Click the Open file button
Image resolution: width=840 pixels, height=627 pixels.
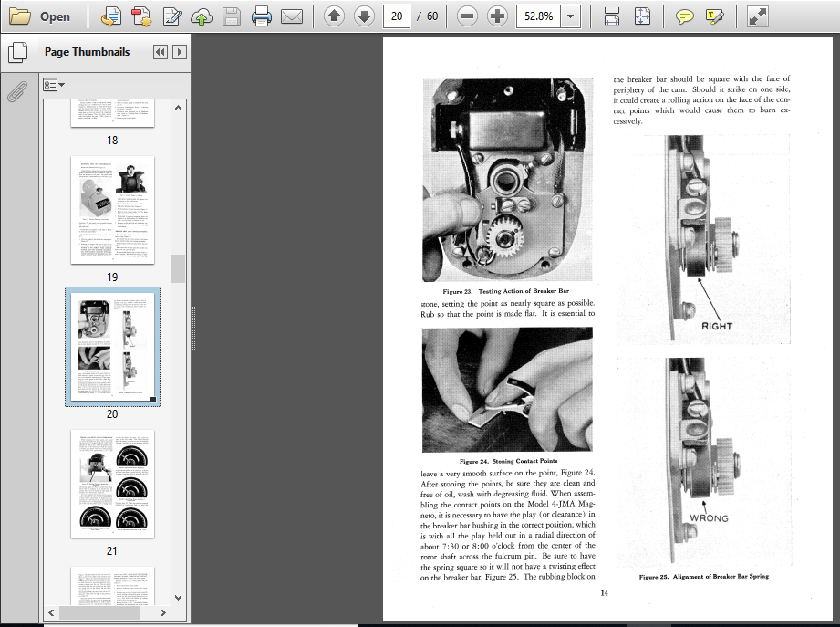pos(40,16)
